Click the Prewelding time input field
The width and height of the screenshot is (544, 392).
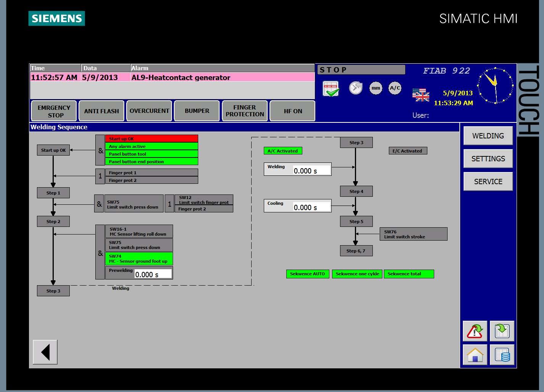(153, 274)
